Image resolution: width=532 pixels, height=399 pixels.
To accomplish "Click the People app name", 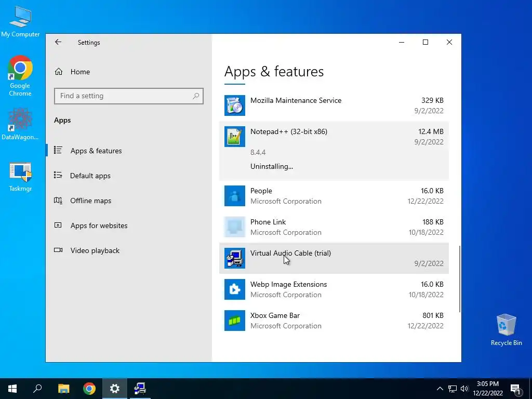I will pos(261,191).
